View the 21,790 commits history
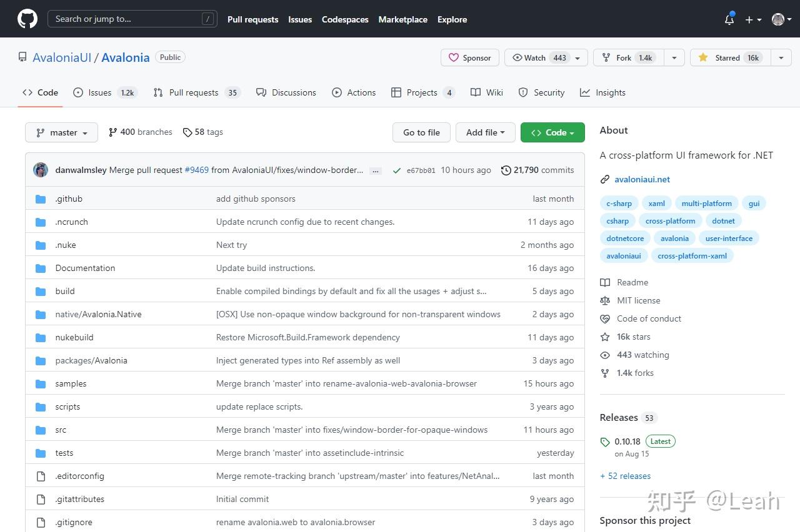This screenshot has width=800, height=532. (x=537, y=170)
